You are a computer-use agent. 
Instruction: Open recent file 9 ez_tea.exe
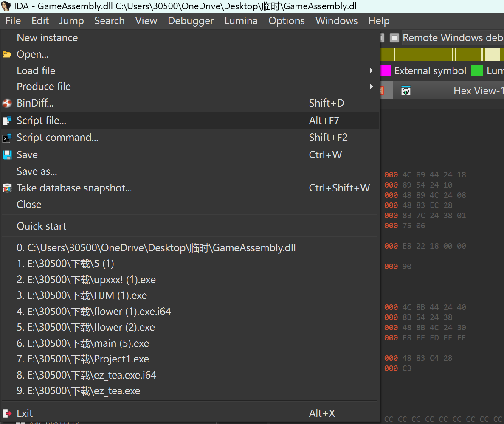[190, 391]
